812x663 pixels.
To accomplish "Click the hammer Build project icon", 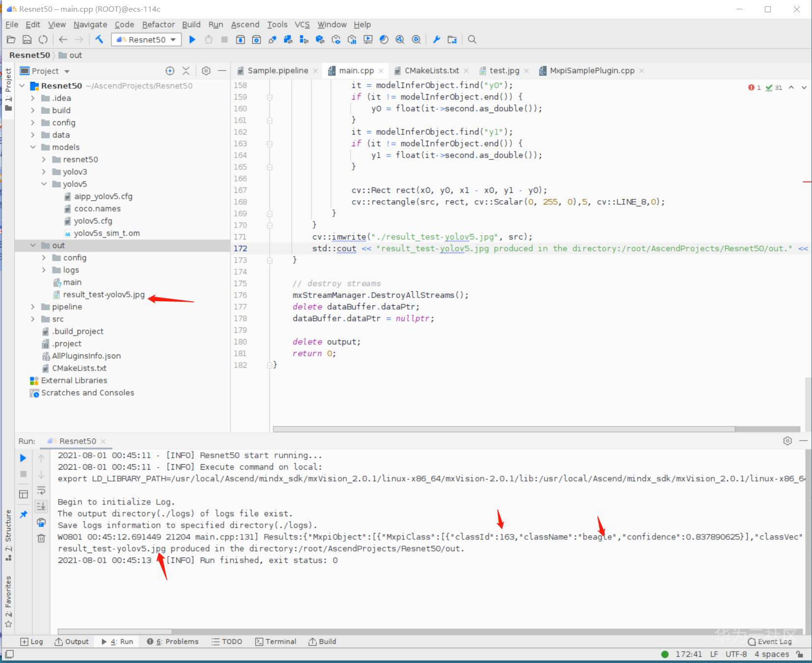I will 99,40.
